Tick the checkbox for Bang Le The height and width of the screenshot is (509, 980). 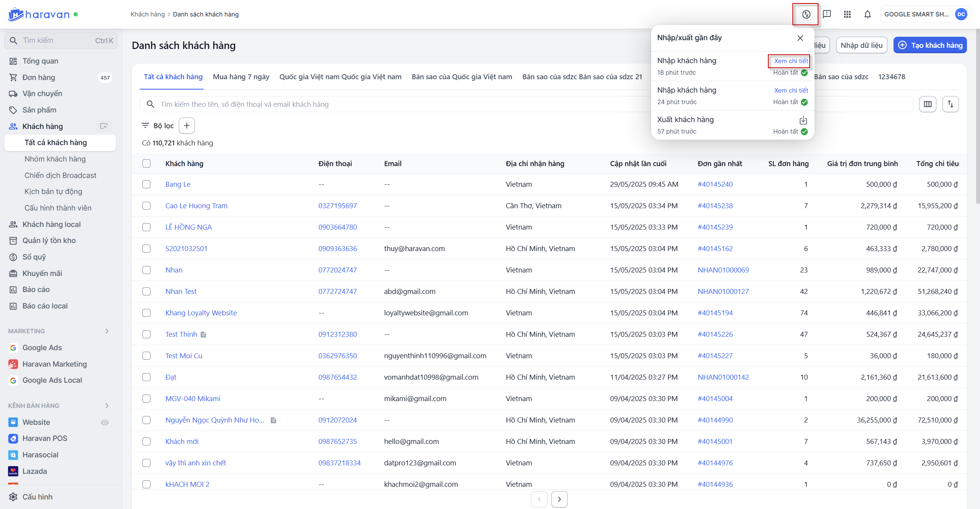(146, 184)
